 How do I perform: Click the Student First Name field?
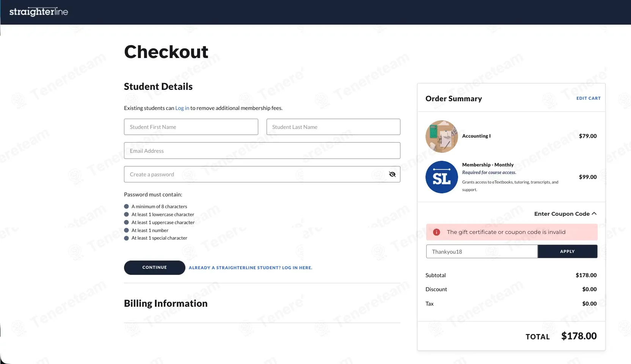(191, 127)
